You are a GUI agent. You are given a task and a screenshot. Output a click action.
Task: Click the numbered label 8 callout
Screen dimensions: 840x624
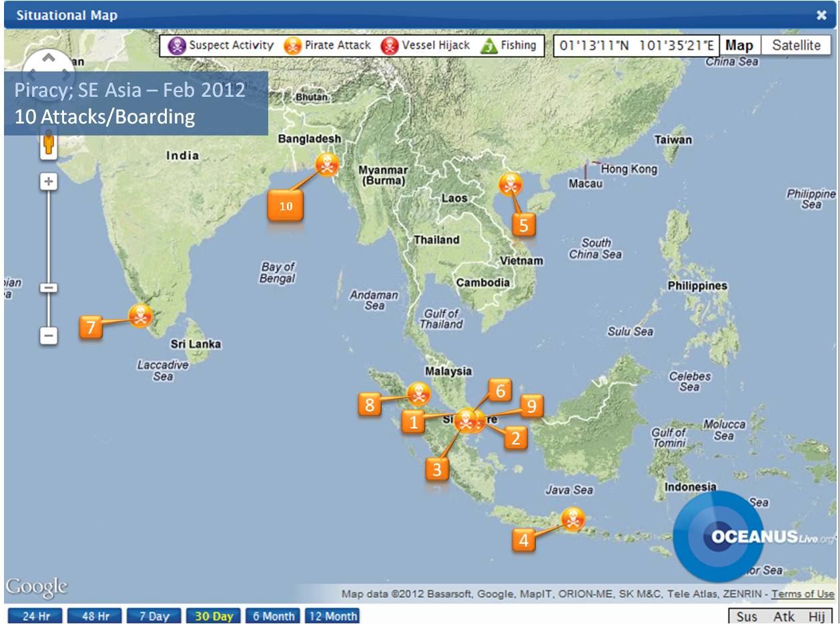click(370, 404)
